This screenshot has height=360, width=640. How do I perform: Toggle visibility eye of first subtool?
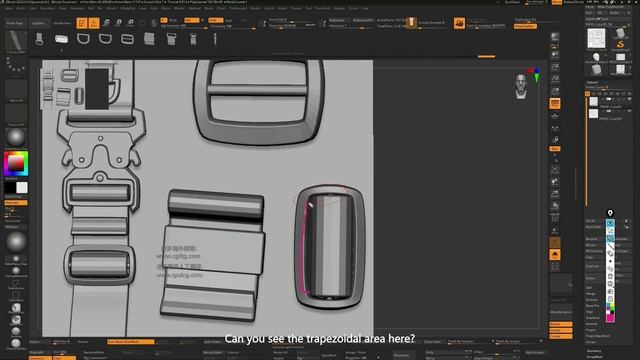click(x=629, y=99)
